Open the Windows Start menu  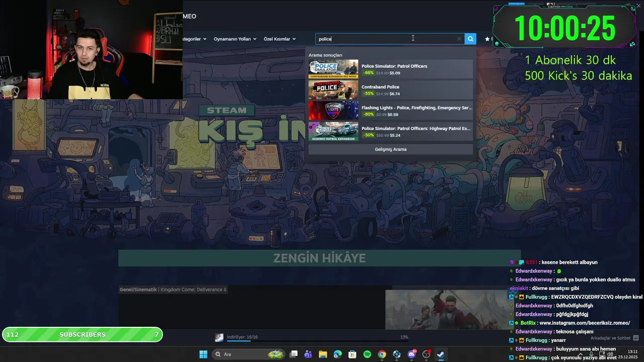tap(203, 354)
